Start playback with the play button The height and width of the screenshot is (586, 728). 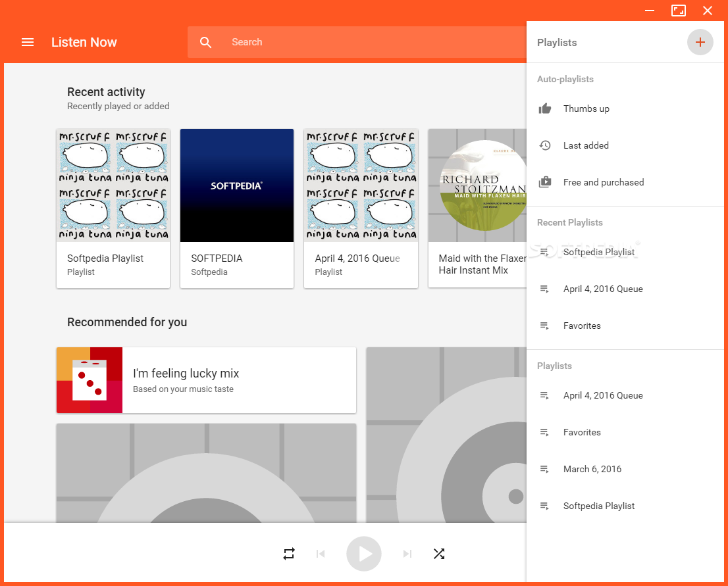coord(364,554)
